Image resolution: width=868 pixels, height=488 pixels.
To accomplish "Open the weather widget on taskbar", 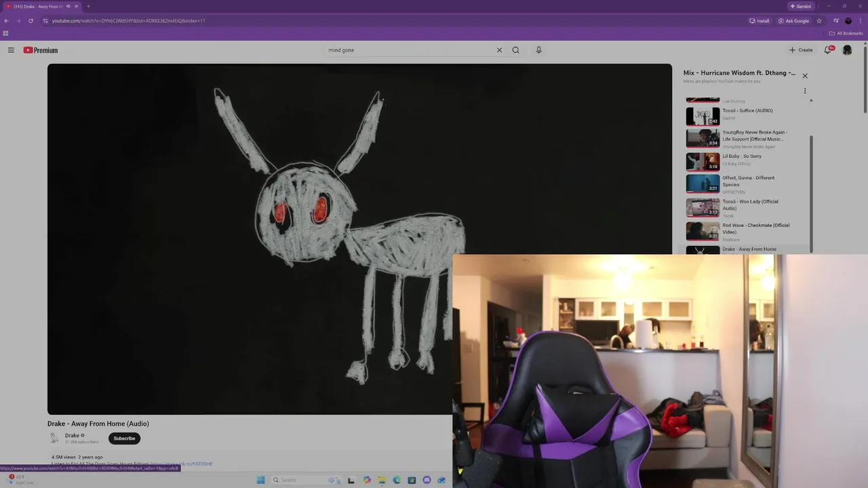I will tap(18, 479).
